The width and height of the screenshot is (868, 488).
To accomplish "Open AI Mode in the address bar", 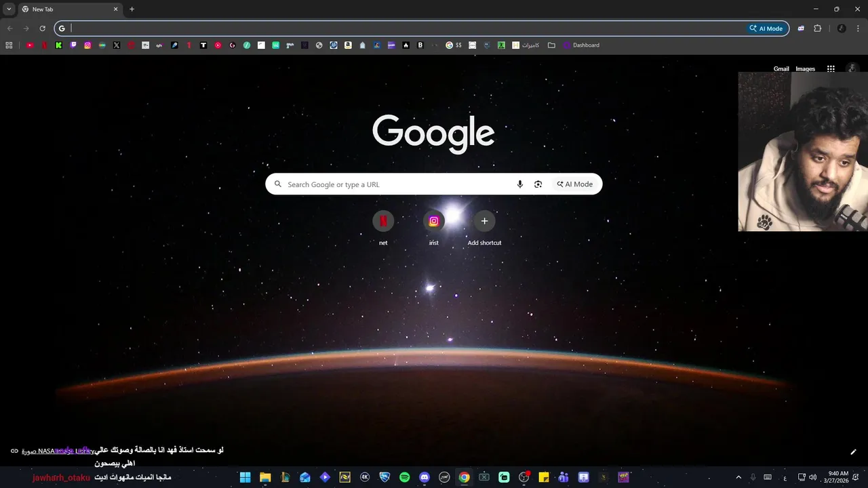I will 766,28.
